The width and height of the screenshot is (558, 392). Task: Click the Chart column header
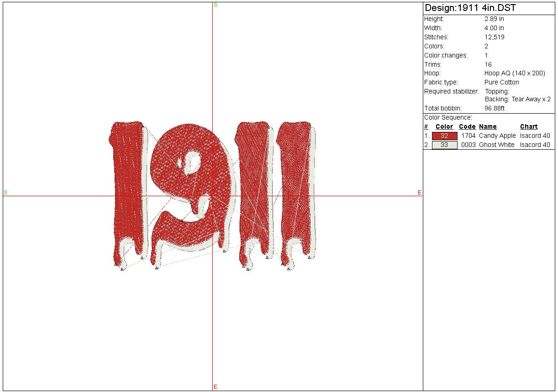tap(529, 126)
